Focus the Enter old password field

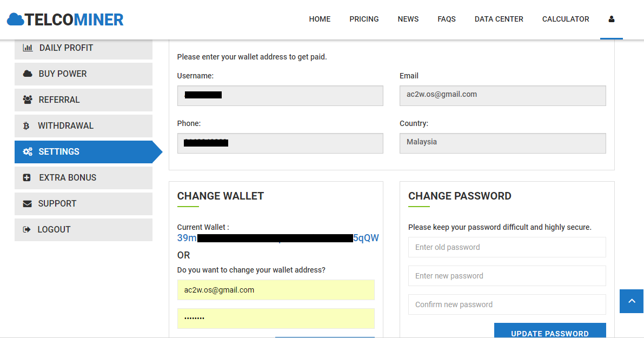pyautogui.click(x=507, y=247)
